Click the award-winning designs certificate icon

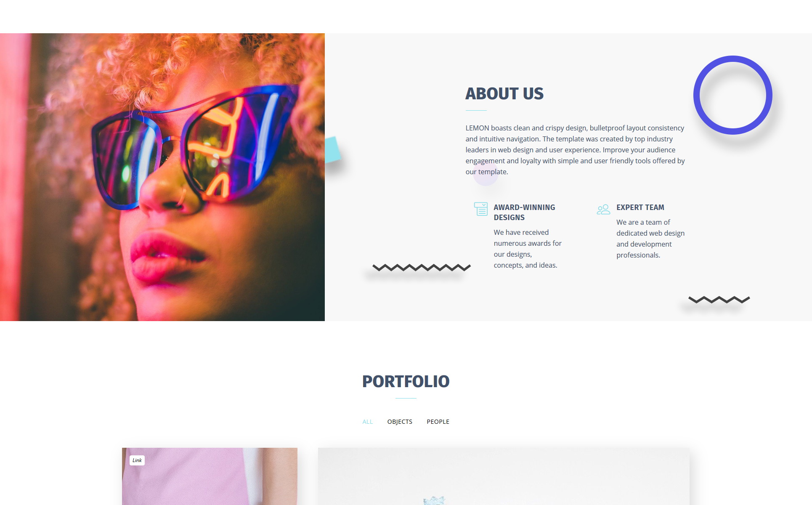[480, 209]
